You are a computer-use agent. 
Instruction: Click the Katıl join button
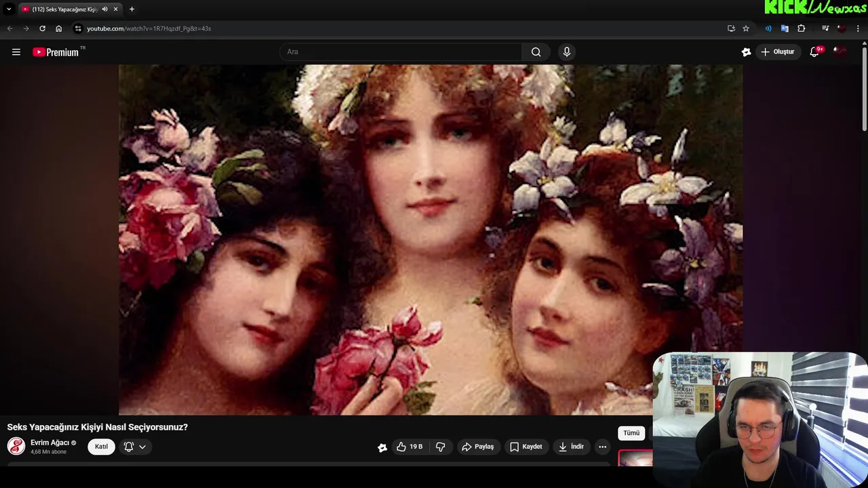101,447
